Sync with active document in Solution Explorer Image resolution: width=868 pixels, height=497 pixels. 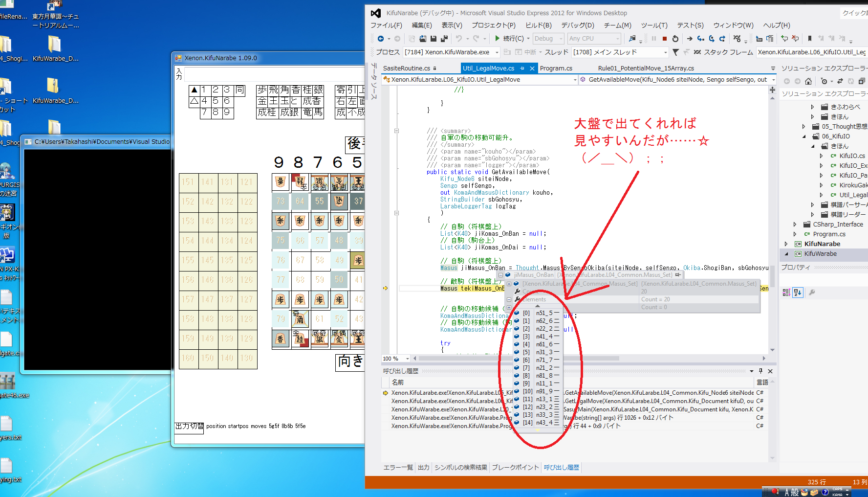(x=840, y=81)
